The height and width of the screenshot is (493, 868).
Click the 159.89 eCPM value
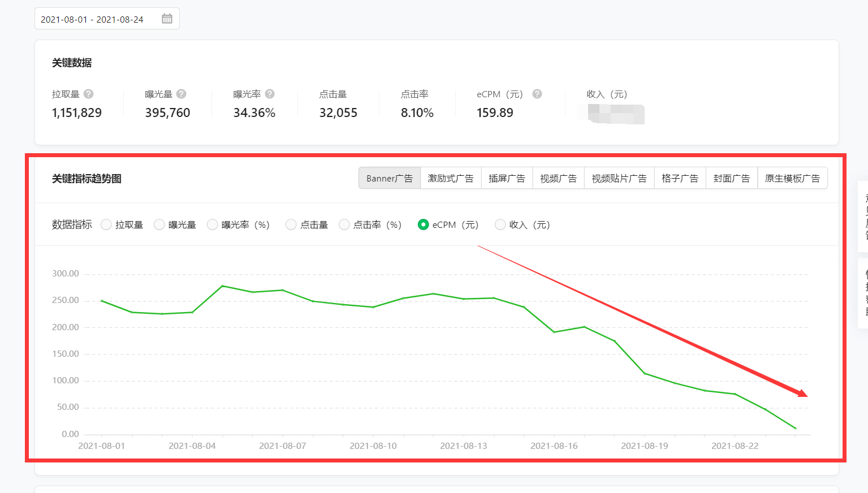pyautogui.click(x=495, y=113)
